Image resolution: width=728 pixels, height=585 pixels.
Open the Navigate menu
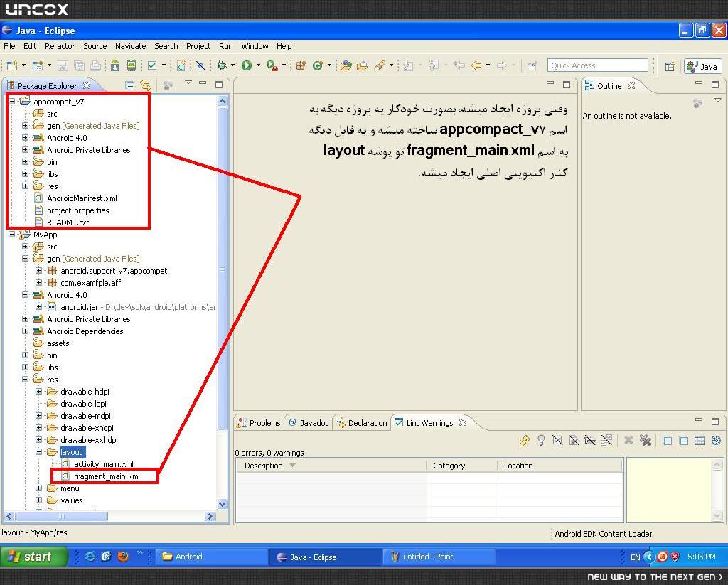[131, 46]
